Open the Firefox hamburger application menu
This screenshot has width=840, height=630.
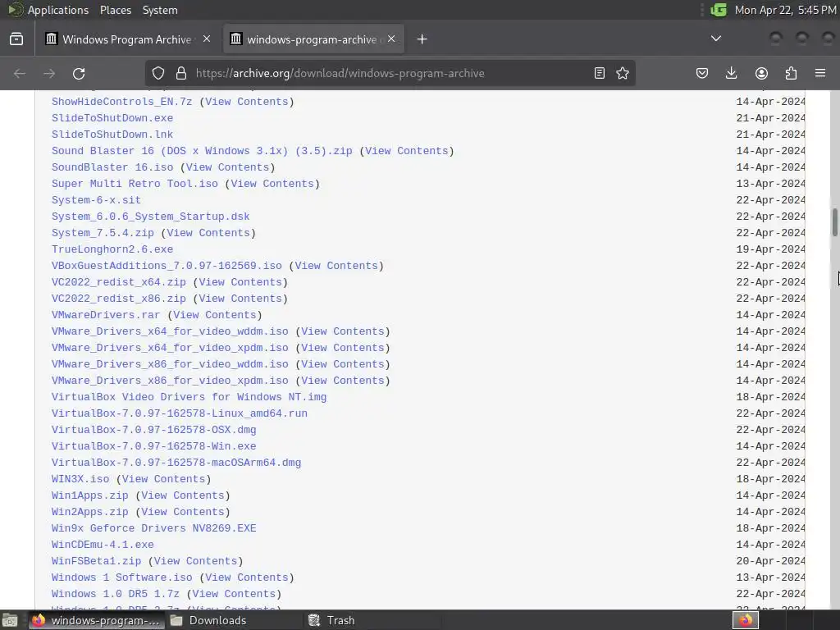click(820, 73)
